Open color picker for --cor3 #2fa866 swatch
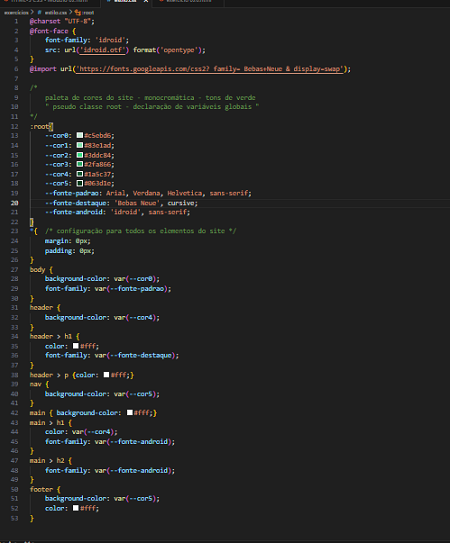The width and height of the screenshot is (450, 543). pyautogui.click(x=80, y=164)
